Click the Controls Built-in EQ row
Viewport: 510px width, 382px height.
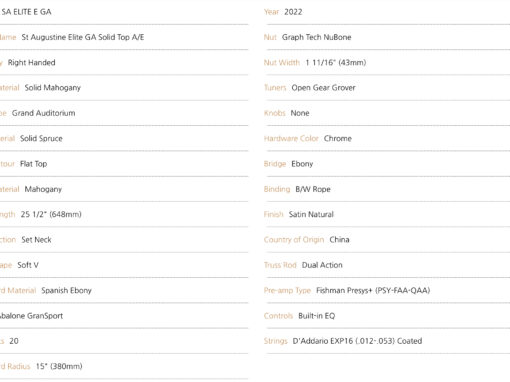(x=387, y=316)
